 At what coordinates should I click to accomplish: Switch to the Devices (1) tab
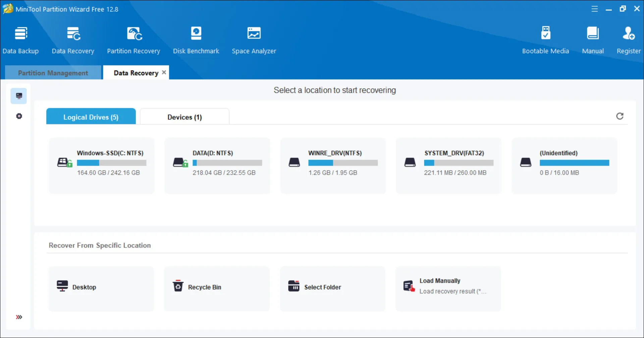click(184, 117)
